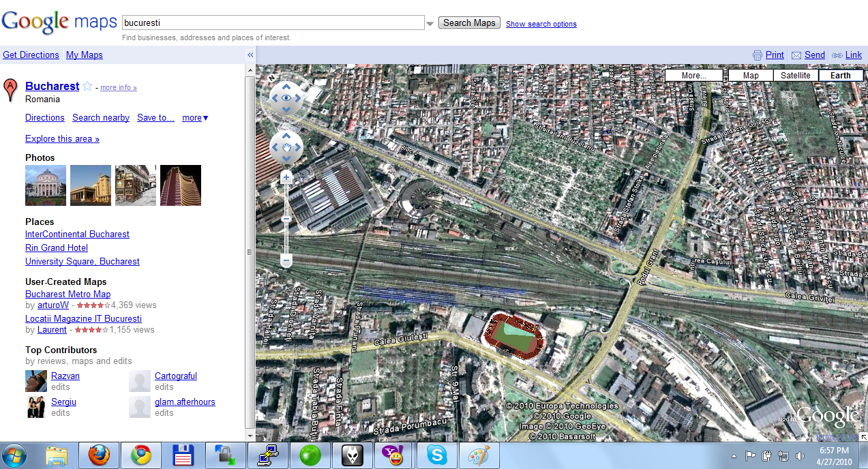Click the Windows Start orb
Image resolution: width=868 pixels, height=469 pixels.
(14, 455)
